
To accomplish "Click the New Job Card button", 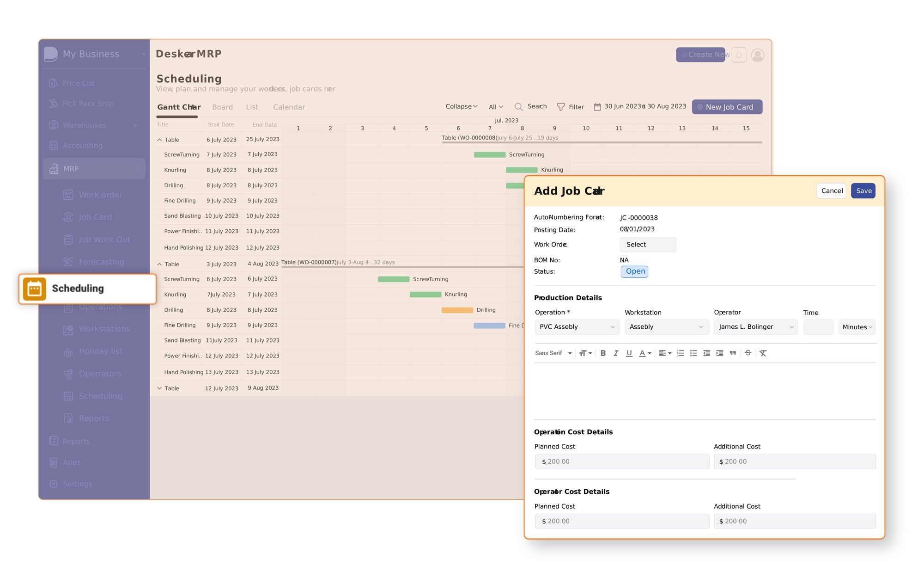I will (x=726, y=106).
